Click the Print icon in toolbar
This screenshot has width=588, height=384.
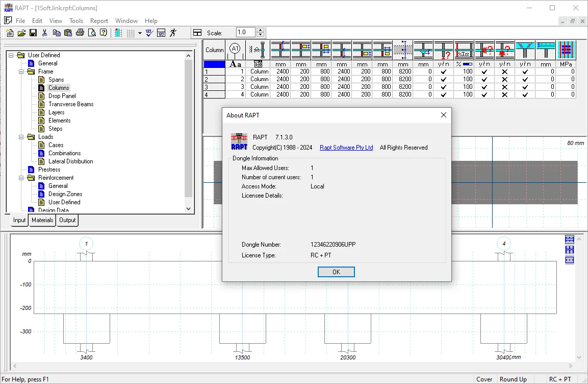[80, 33]
